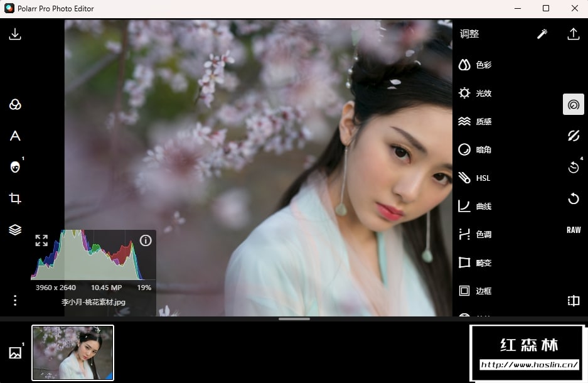Click the 10.45 MP value
The height and width of the screenshot is (383, 588).
[x=106, y=288]
